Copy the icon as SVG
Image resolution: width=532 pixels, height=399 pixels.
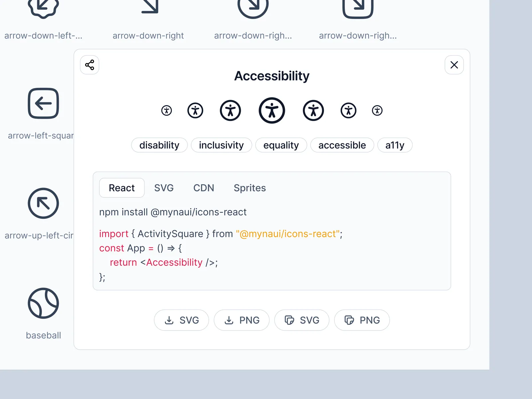[x=302, y=320]
